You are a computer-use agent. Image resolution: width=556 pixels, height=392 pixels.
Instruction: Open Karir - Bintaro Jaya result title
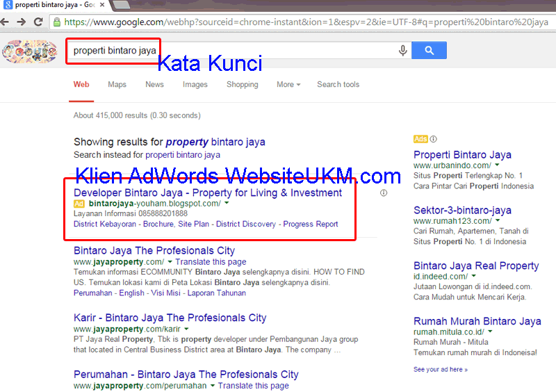170,318
